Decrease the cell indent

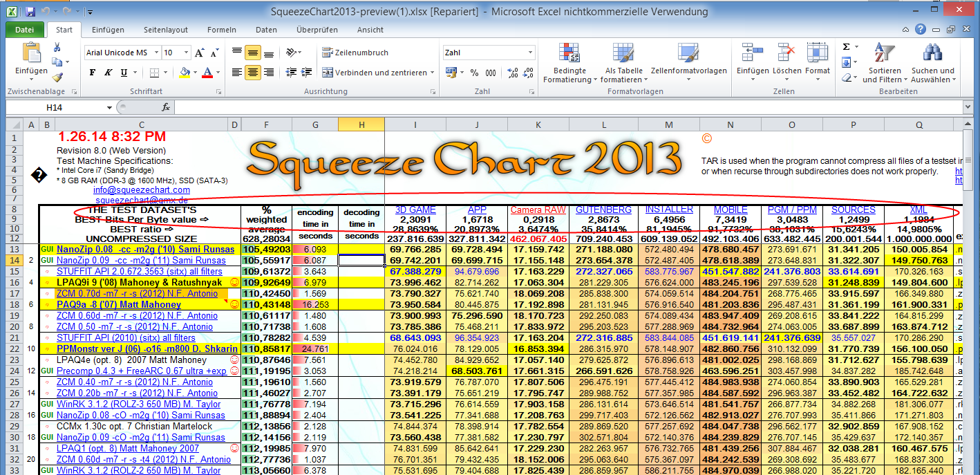click(291, 73)
